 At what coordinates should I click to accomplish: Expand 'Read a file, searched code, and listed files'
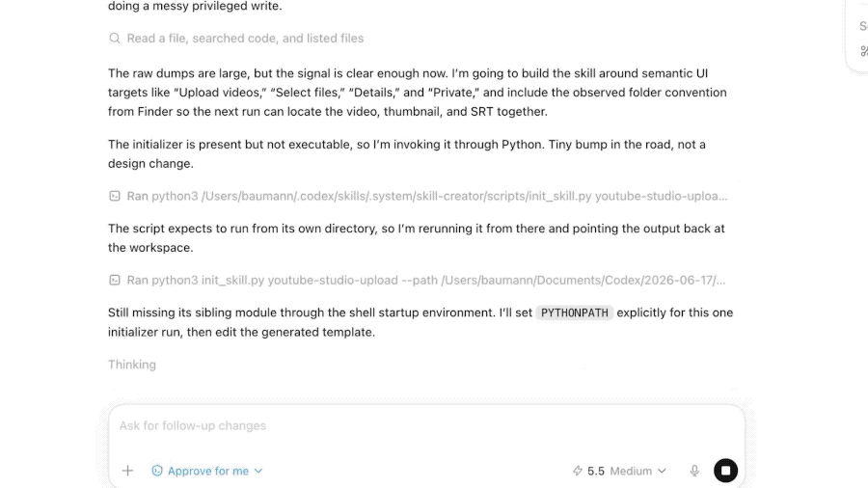[x=245, y=39]
